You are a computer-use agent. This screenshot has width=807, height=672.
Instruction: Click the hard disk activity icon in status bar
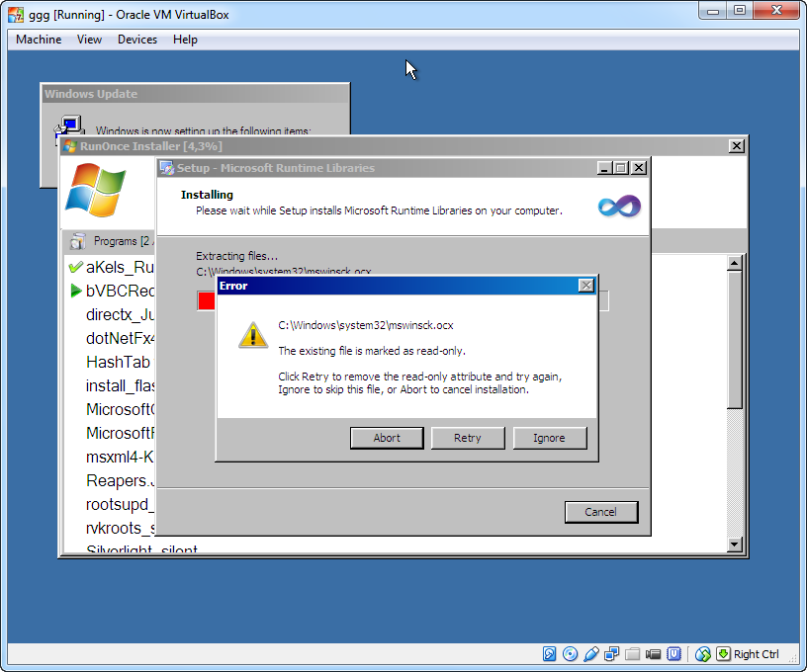click(549, 653)
